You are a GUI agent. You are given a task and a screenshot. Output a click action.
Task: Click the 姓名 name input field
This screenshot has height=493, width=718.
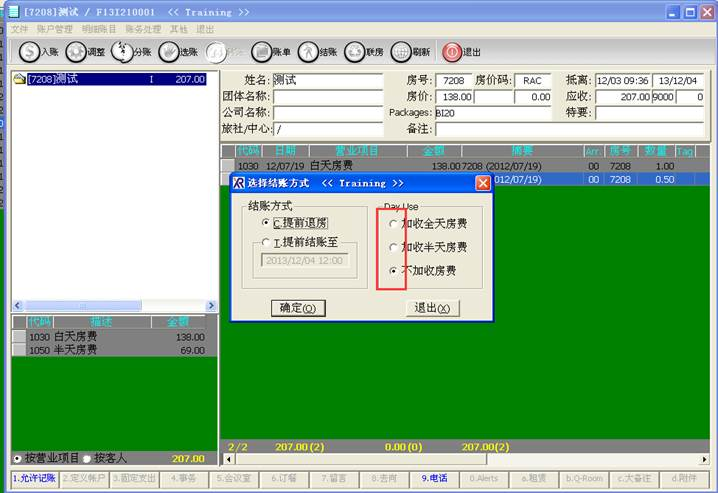[x=328, y=80]
